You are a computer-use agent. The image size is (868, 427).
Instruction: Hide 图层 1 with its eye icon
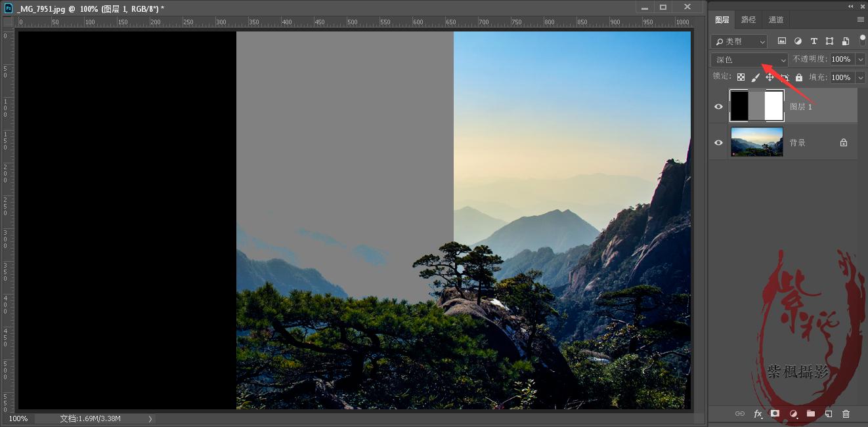(x=718, y=106)
